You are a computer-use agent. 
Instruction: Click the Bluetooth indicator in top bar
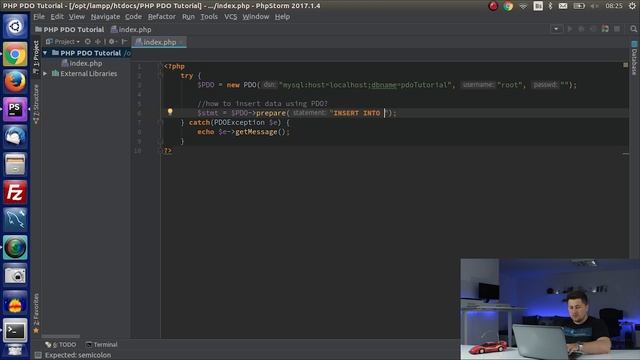coord(550,6)
